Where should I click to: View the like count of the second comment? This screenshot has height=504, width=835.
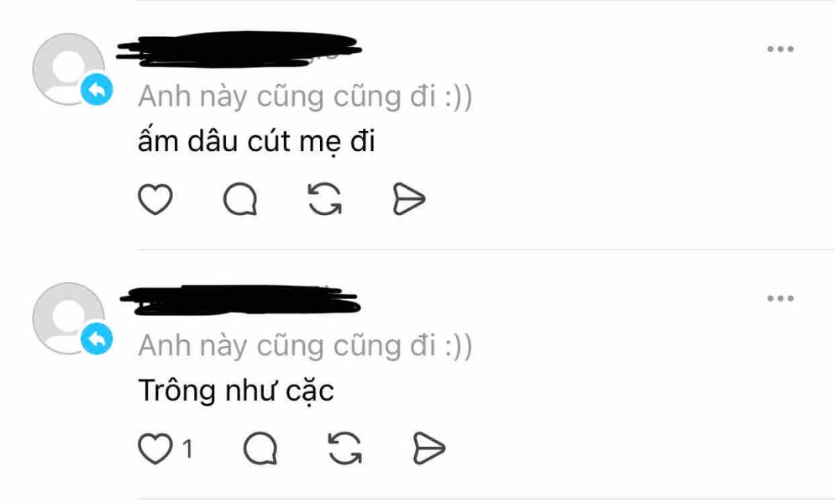[187, 449]
